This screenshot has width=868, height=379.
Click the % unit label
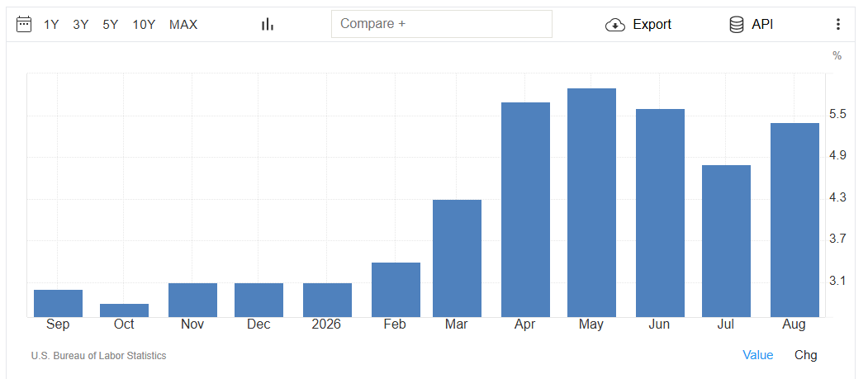pyautogui.click(x=837, y=56)
